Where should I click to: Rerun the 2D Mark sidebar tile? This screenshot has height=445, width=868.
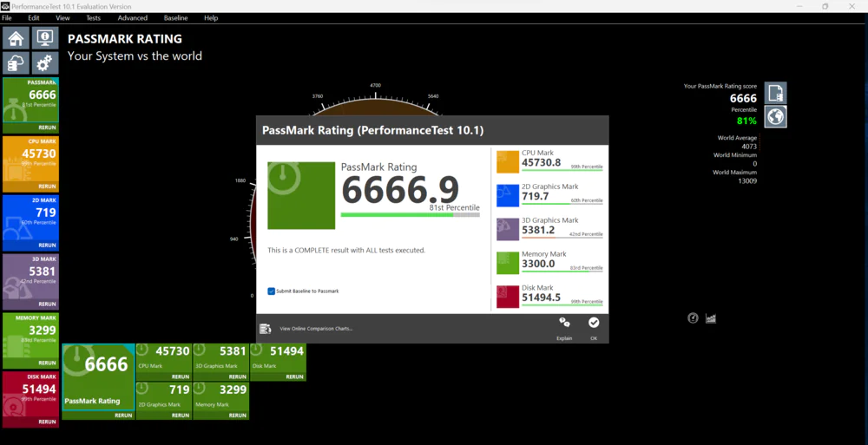47,245
